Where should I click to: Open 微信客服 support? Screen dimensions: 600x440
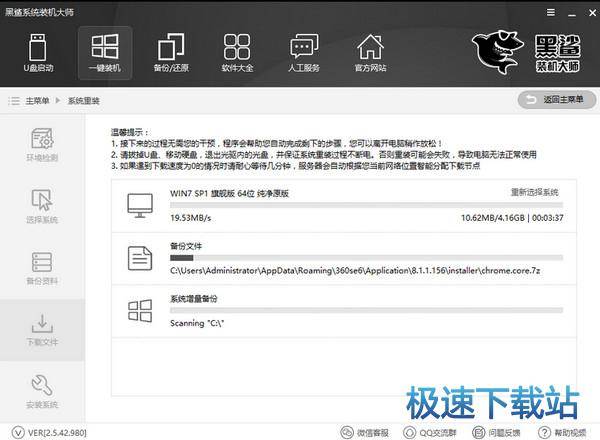(365, 433)
